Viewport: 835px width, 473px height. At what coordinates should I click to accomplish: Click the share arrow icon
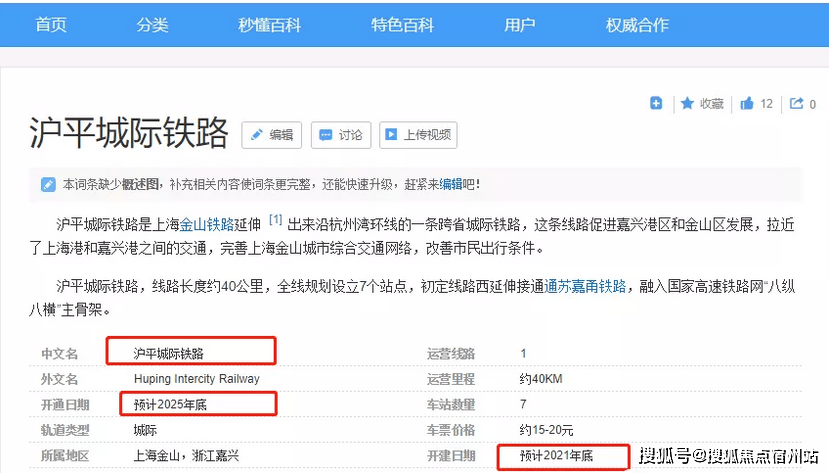[x=797, y=103]
